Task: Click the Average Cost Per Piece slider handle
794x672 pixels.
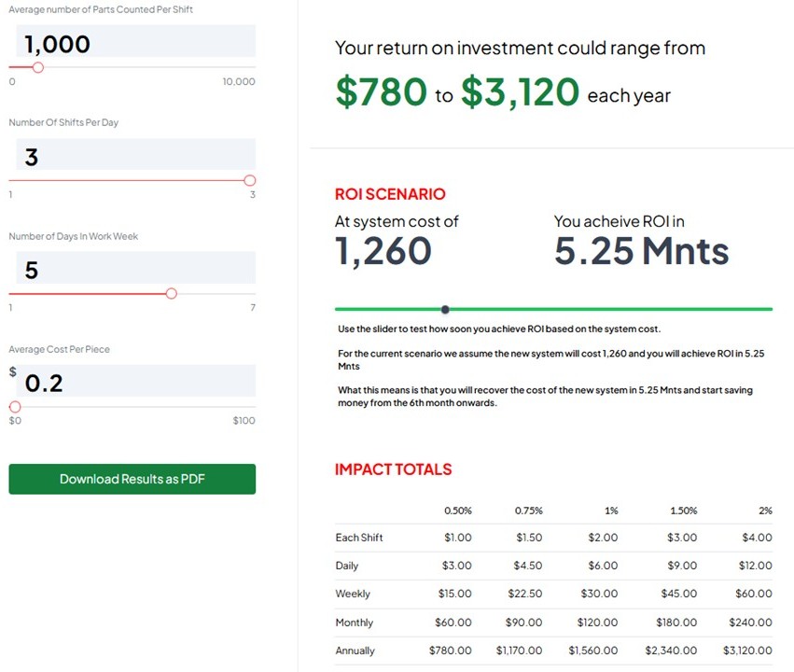Action: point(15,407)
